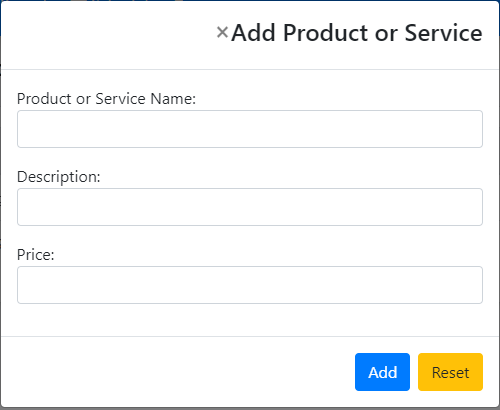Click the "Description:" label text
The width and height of the screenshot is (500, 410).
click(58, 177)
